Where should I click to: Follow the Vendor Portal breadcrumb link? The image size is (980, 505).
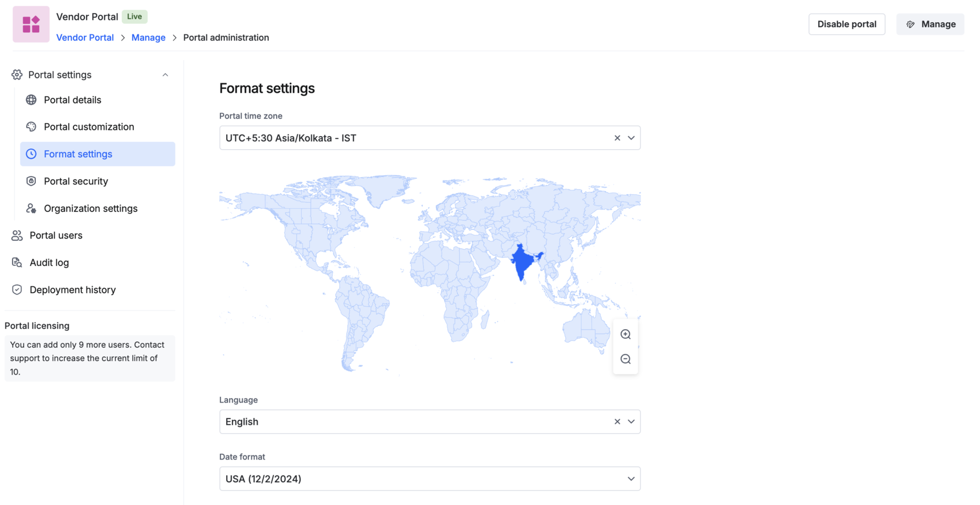coord(85,38)
